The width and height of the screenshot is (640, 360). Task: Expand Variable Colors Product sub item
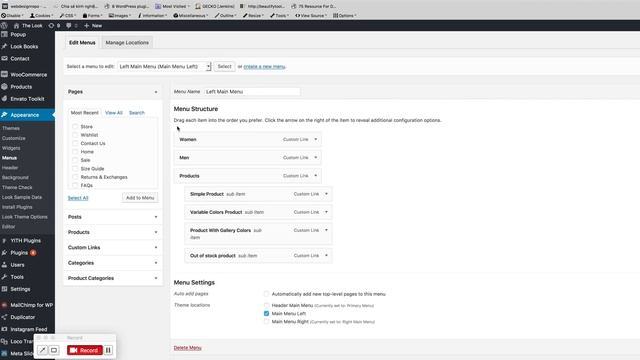coord(326,212)
